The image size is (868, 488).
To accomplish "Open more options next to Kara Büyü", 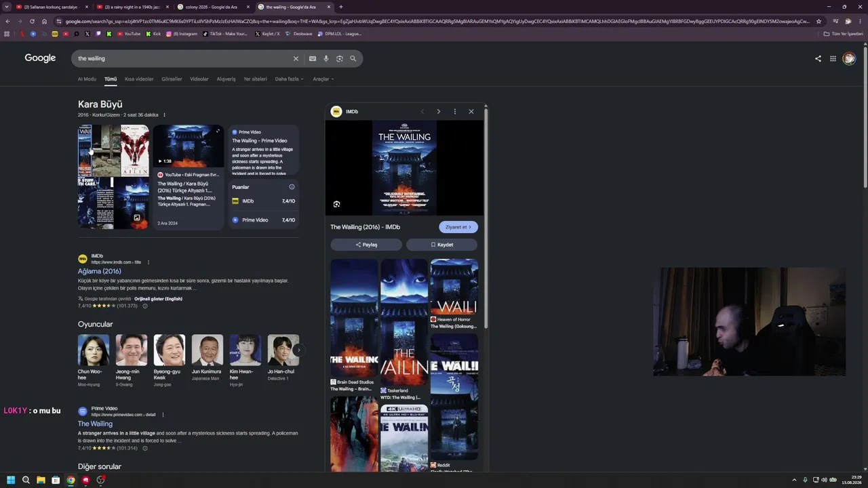I will tap(164, 115).
